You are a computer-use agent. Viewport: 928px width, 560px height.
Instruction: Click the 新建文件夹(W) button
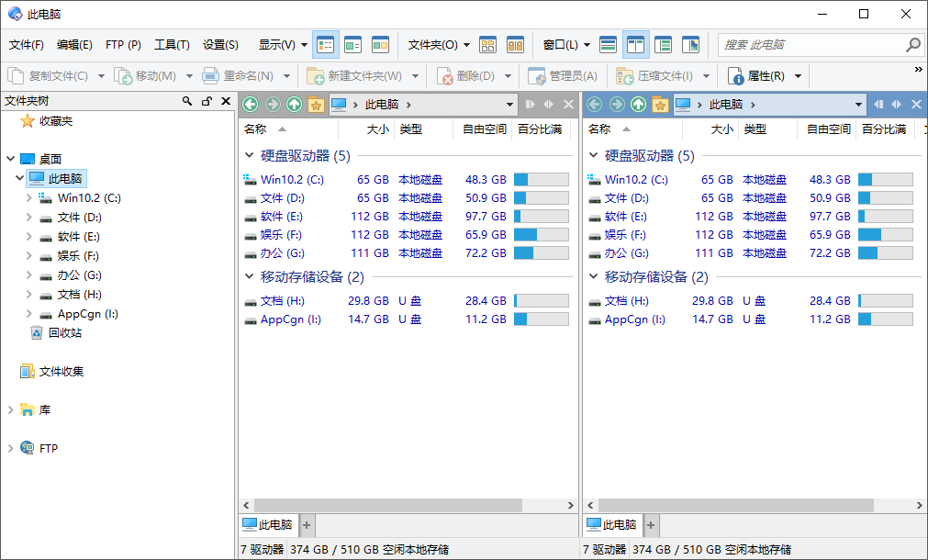pyautogui.click(x=354, y=76)
